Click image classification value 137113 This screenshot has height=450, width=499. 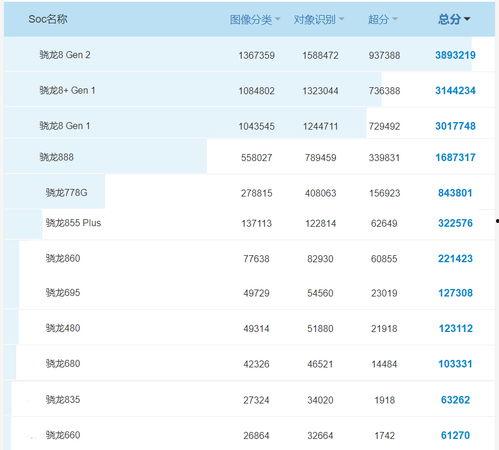(257, 223)
